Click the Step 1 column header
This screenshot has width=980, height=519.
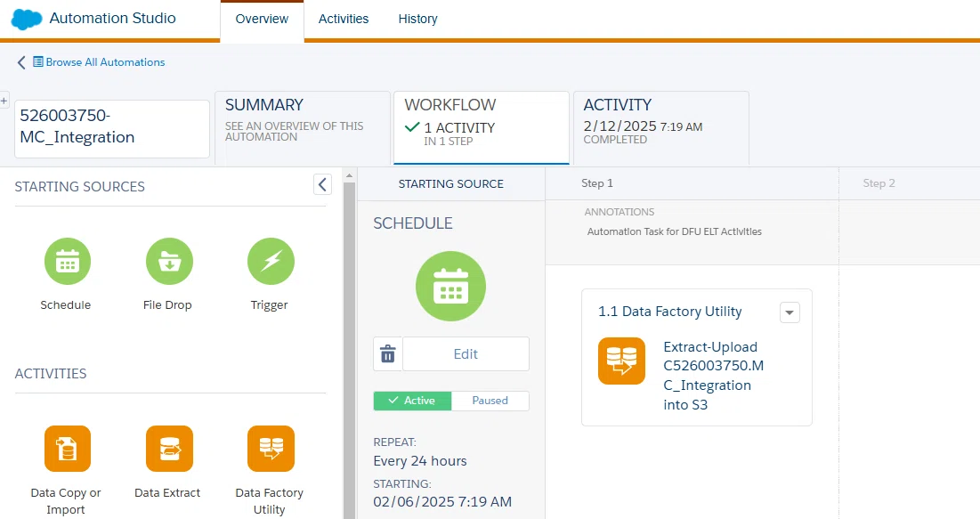[x=597, y=183]
